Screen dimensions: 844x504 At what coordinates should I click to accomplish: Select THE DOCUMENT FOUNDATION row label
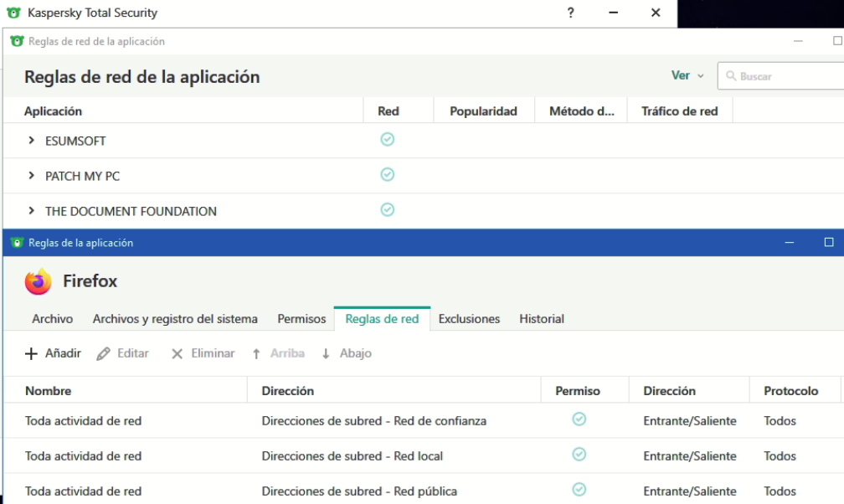point(131,211)
